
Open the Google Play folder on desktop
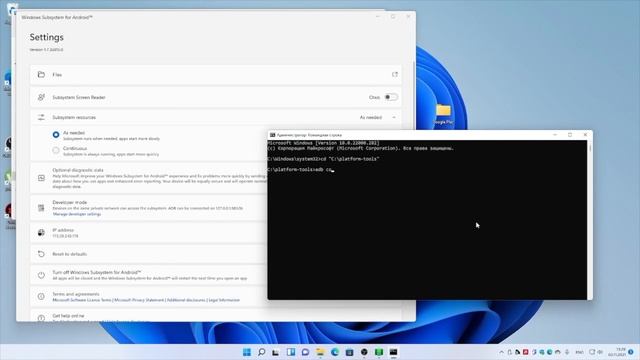[x=443, y=114]
